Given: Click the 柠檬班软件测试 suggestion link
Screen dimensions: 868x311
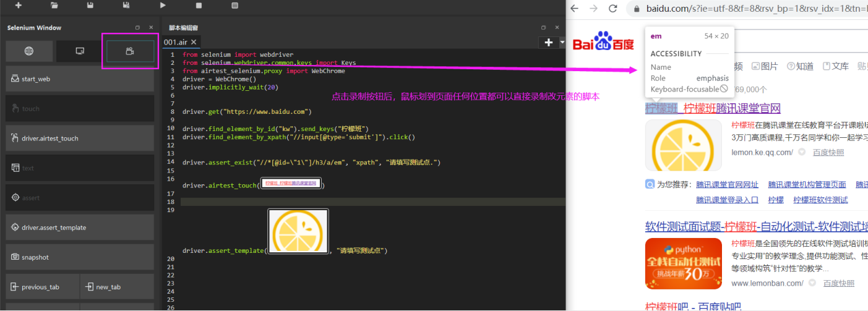Looking at the screenshot, I should click(x=820, y=200).
